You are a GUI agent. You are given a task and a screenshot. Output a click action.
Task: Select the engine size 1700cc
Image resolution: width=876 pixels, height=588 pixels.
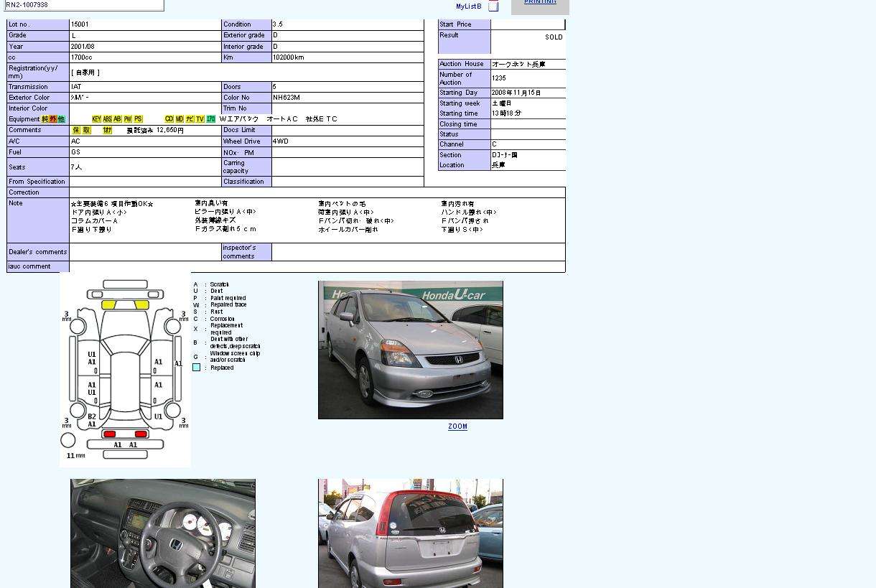tap(81, 57)
